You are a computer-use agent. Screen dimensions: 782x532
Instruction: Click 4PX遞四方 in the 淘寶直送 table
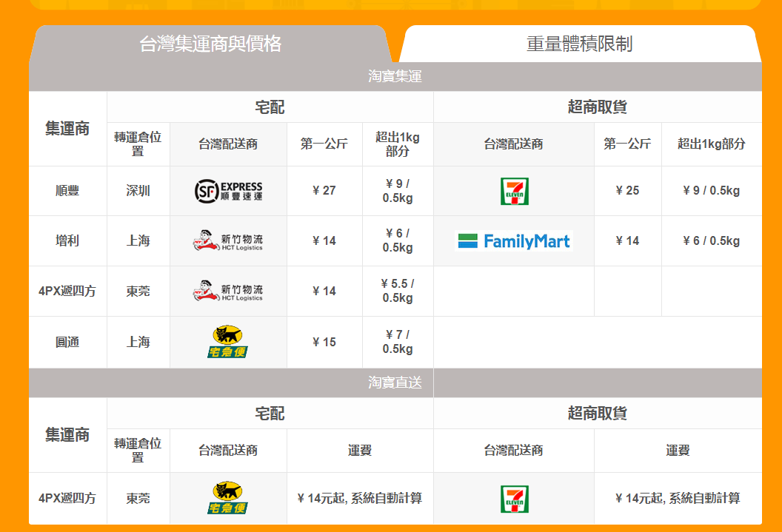coord(67,498)
